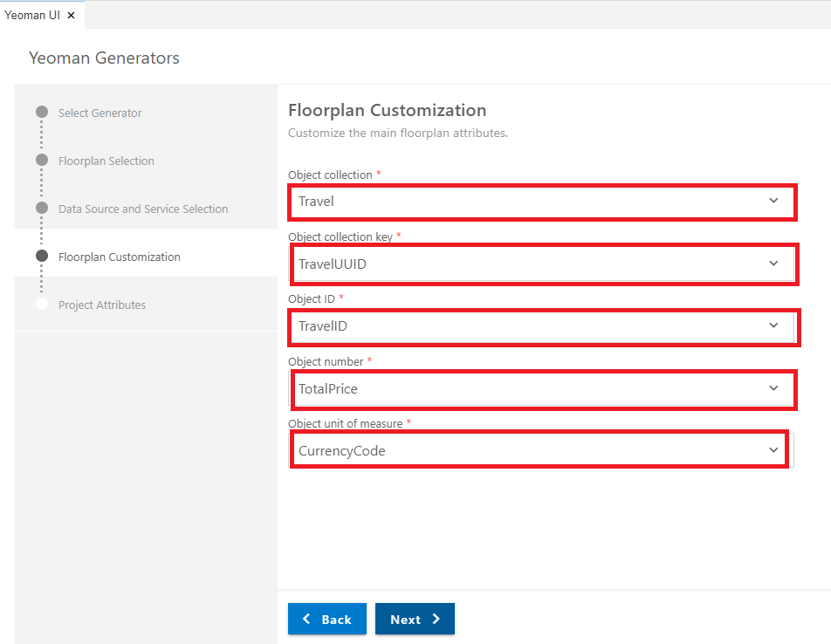Go back to the previous wizard step
Image resolution: width=831 pixels, height=644 pixels.
pos(327,619)
